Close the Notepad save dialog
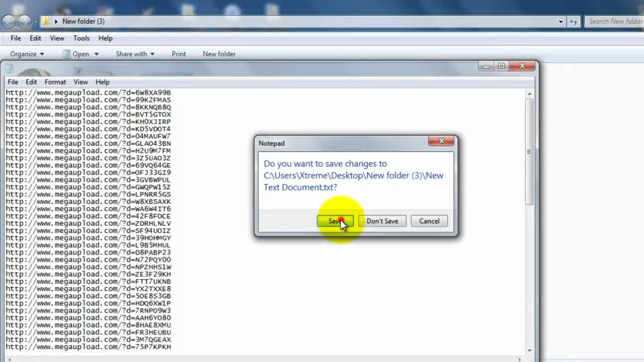Viewport: 644px width, 362px height. point(441,141)
